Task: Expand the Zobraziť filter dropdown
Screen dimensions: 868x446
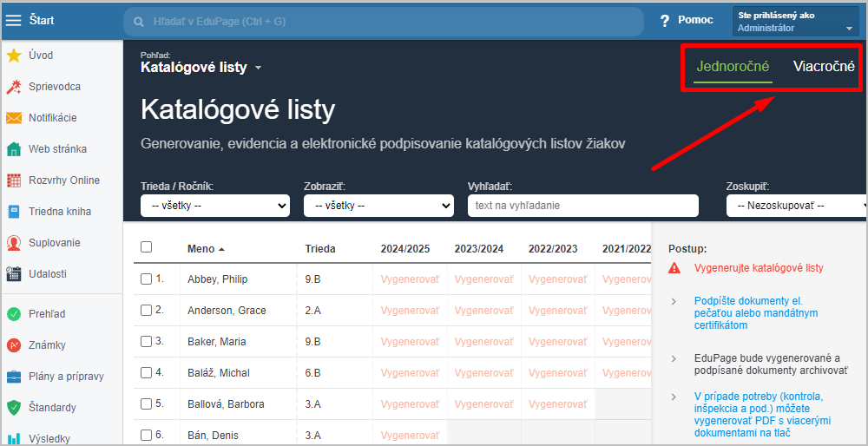Action: click(x=378, y=206)
